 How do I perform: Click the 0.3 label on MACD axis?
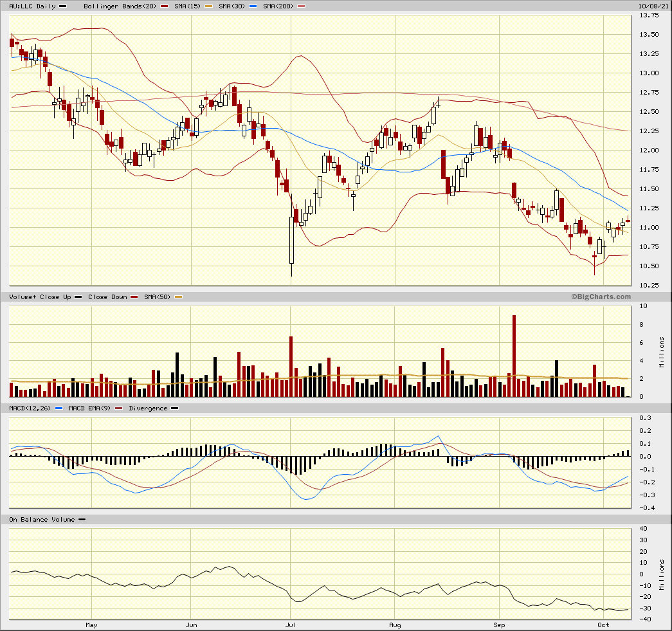point(645,417)
